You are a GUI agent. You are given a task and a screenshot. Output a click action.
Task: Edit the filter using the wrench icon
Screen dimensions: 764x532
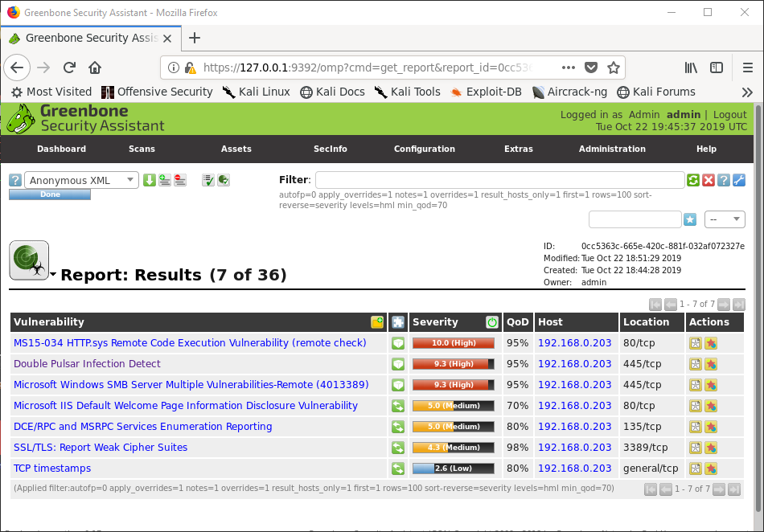739,180
